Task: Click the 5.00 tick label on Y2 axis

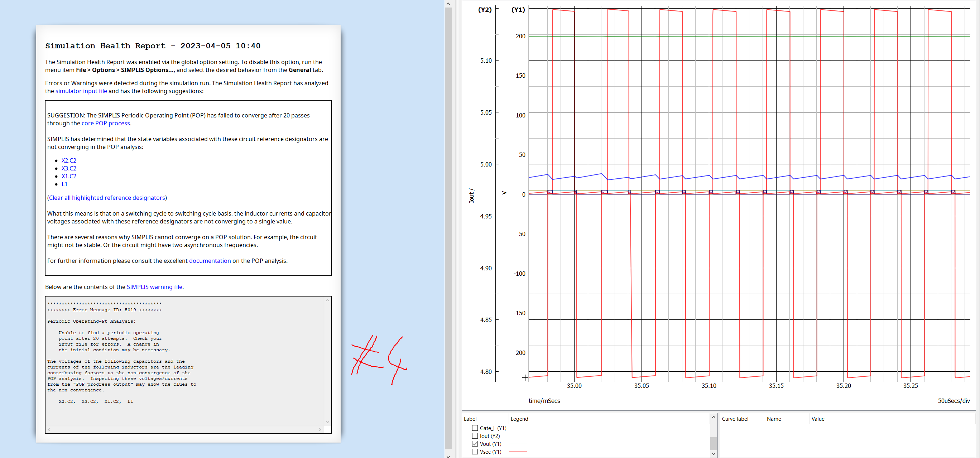Action: click(486, 164)
